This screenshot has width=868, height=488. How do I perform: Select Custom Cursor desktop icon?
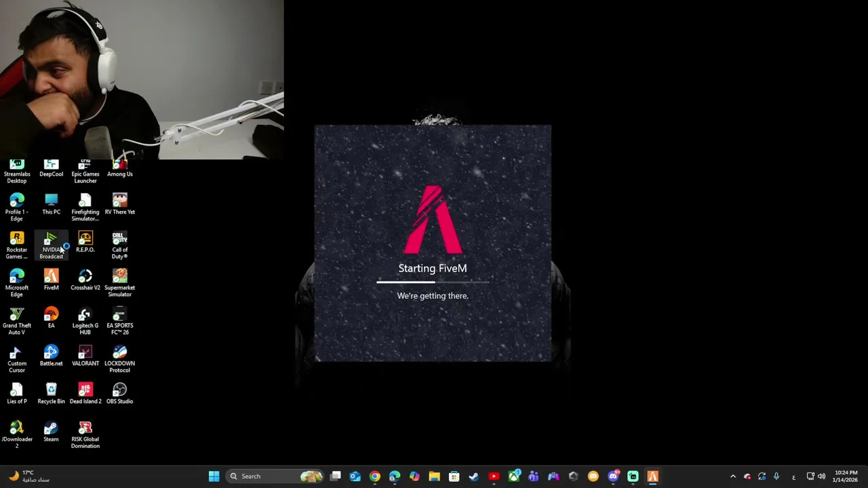[17, 359]
